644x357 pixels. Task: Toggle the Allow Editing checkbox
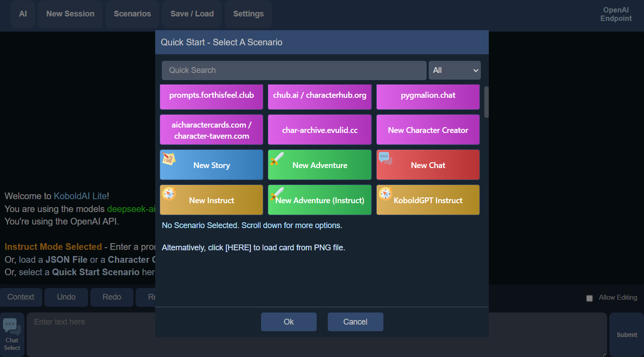coord(589,298)
